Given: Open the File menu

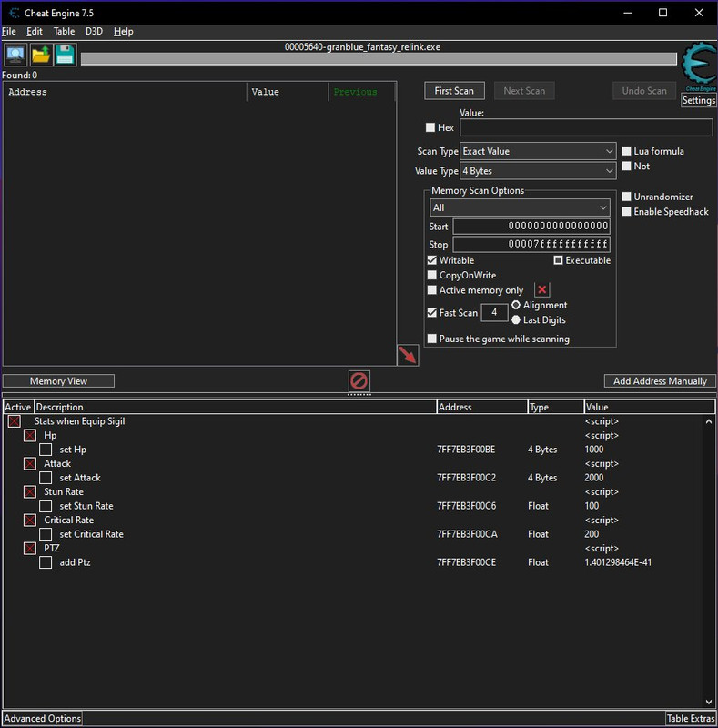Looking at the screenshot, I should click(9, 31).
